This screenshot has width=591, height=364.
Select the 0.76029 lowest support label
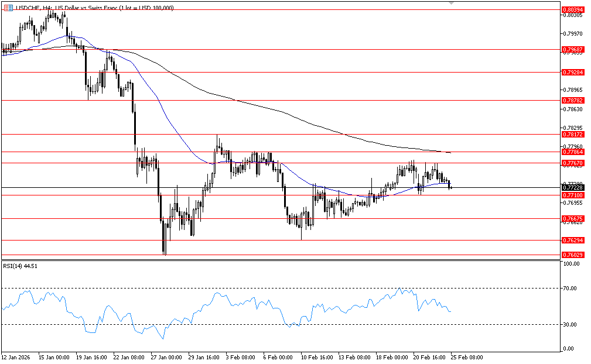click(571, 255)
